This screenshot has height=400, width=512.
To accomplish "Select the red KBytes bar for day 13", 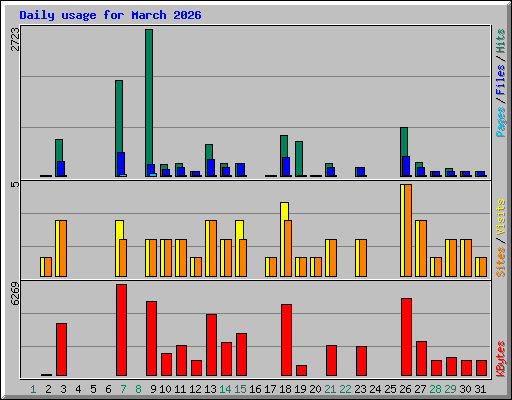I will point(212,345).
